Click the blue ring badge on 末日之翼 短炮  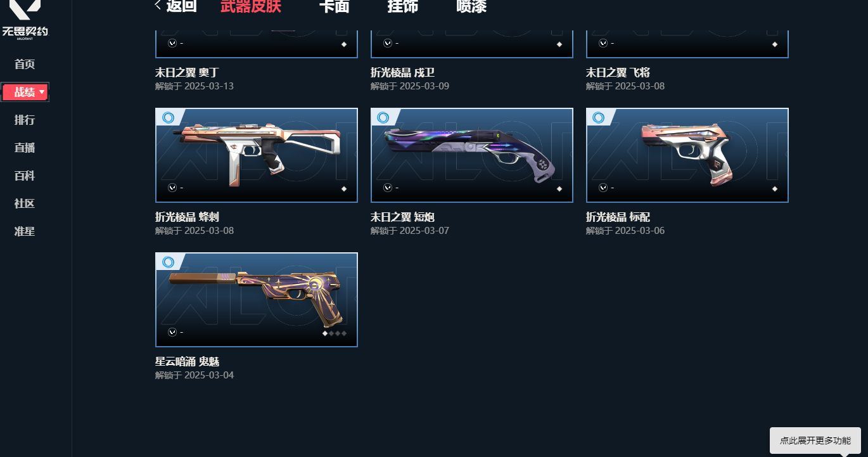[383, 118]
